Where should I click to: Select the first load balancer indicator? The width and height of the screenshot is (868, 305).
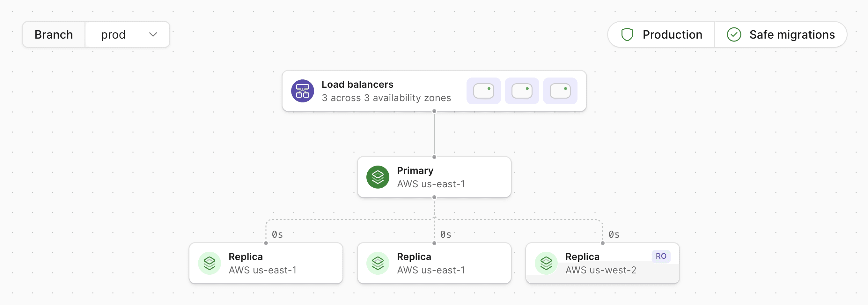click(483, 91)
